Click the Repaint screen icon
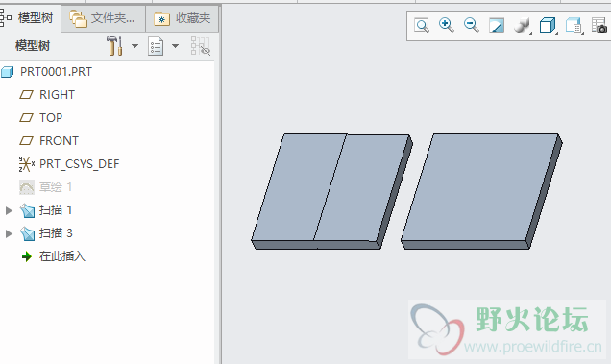This screenshot has width=611, height=364. (x=497, y=26)
